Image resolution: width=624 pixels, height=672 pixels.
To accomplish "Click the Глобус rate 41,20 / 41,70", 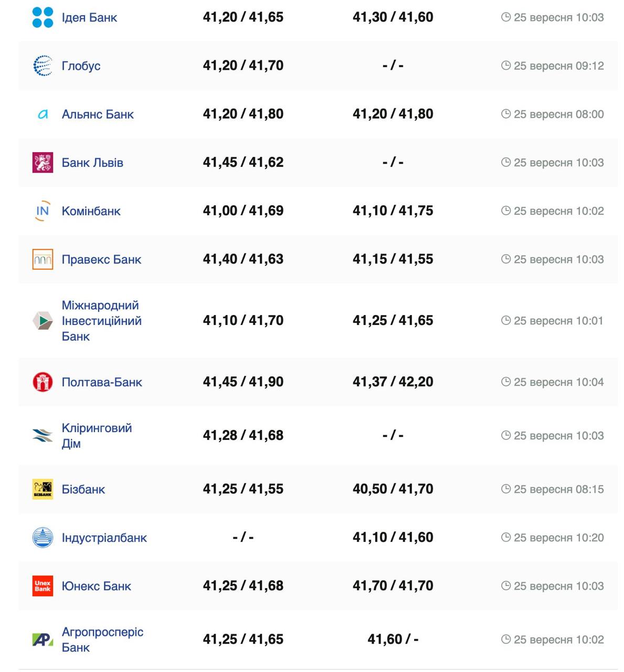I will point(243,66).
